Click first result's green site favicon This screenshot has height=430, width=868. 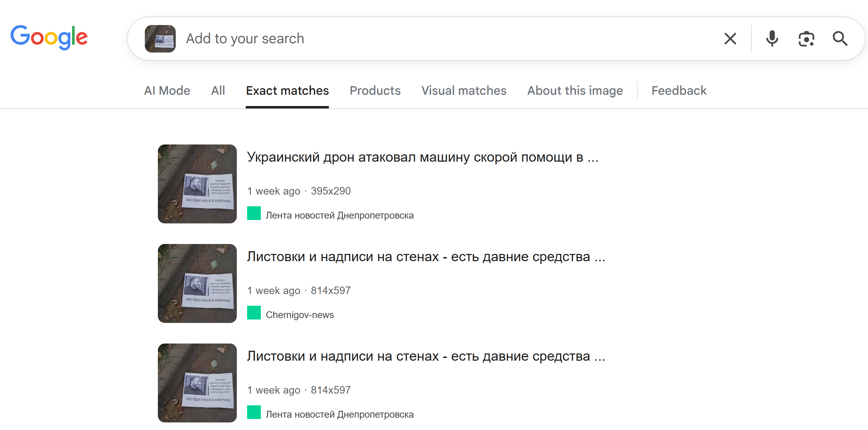tap(254, 213)
